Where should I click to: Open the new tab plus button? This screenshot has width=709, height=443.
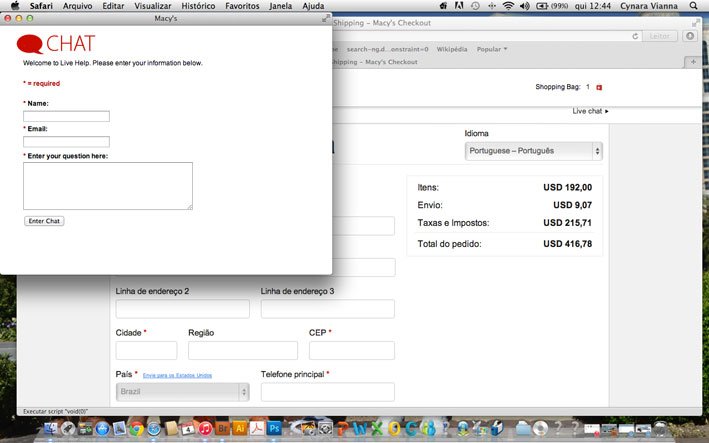(x=693, y=62)
